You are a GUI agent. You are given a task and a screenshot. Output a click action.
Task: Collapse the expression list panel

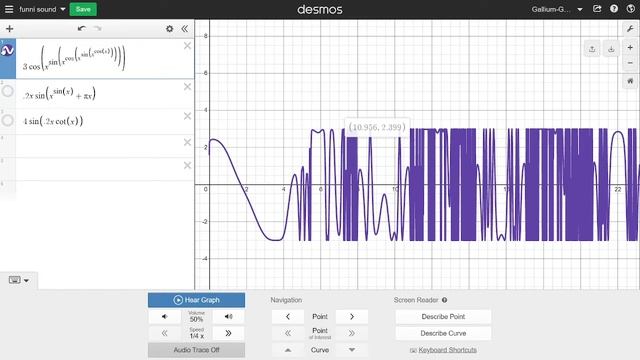(x=184, y=29)
